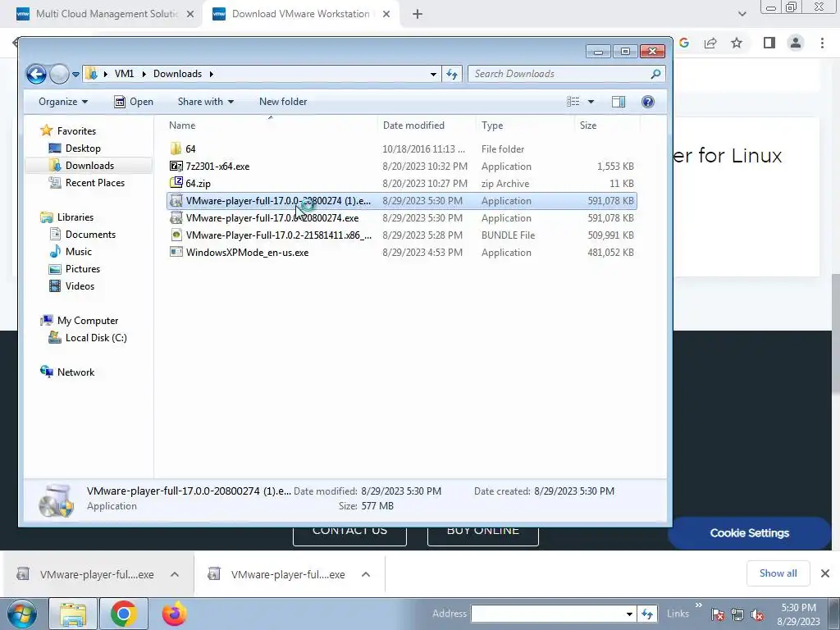The height and width of the screenshot is (630, 840).
Task: Click New folder button
Action: (x=283, y=102)
